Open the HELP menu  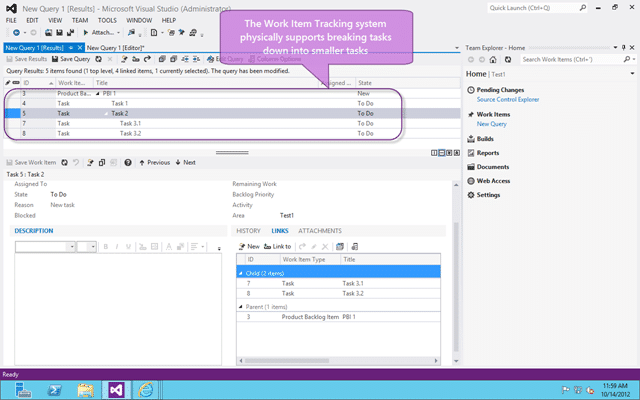(169, 20)
